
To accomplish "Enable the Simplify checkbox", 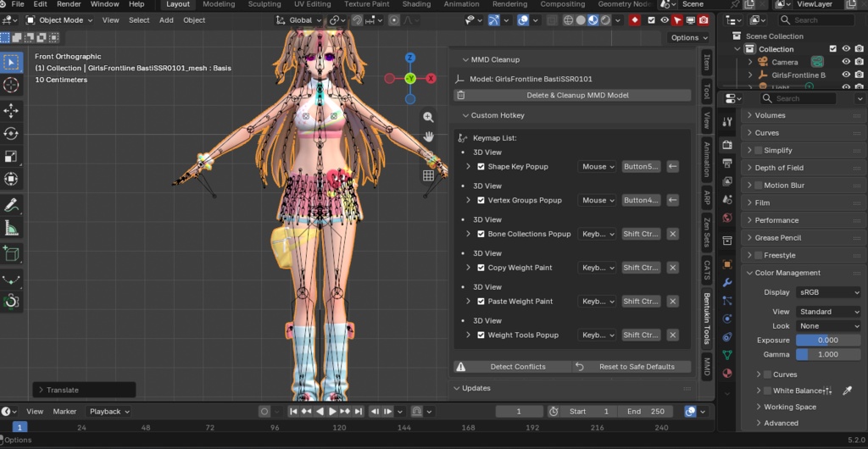I will pos(759,151).
